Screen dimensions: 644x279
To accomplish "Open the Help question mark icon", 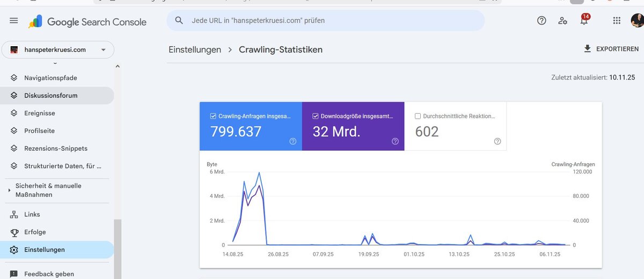I will coord(541,21).
